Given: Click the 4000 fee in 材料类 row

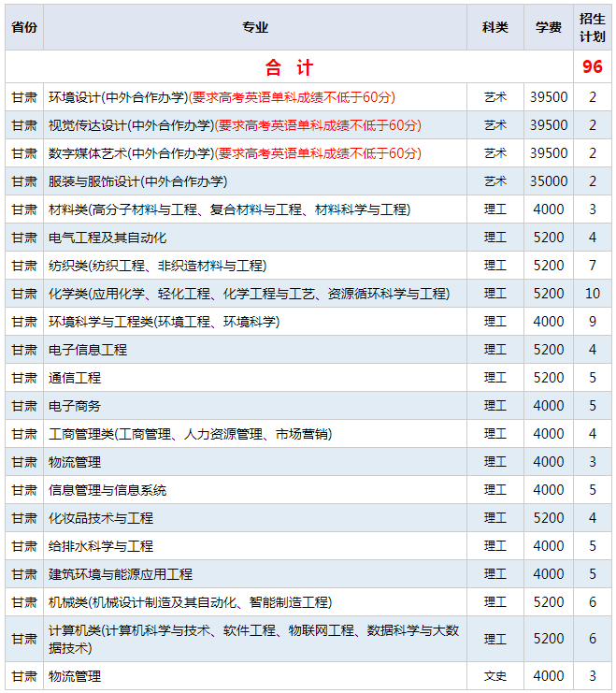Looking at the screenshot, I should point(549,209).
